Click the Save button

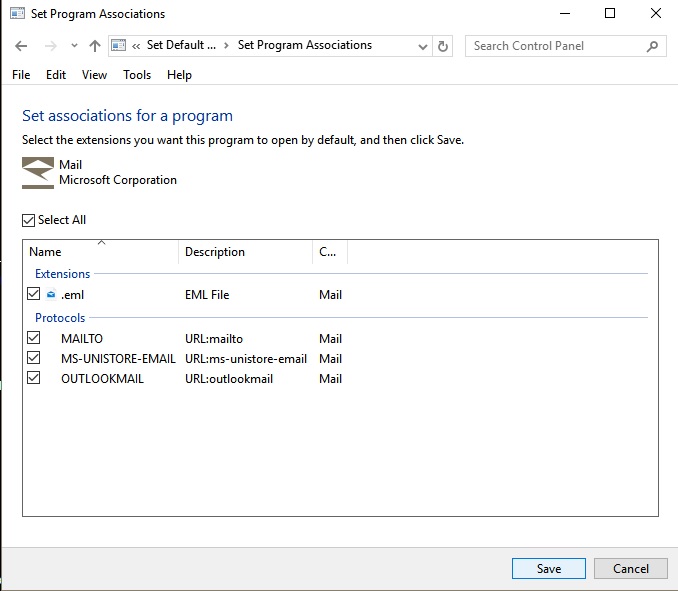point(549,568)
